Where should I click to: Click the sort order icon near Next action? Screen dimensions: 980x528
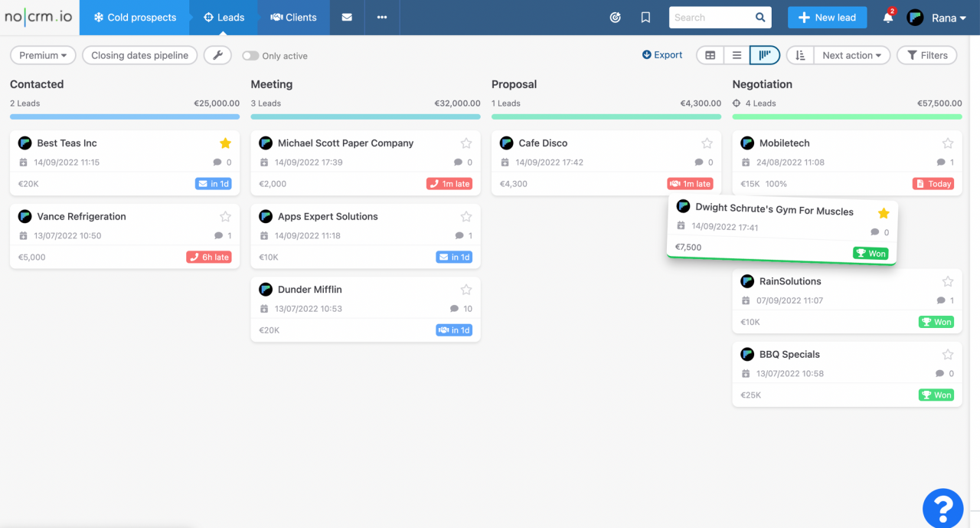(800, 54)
